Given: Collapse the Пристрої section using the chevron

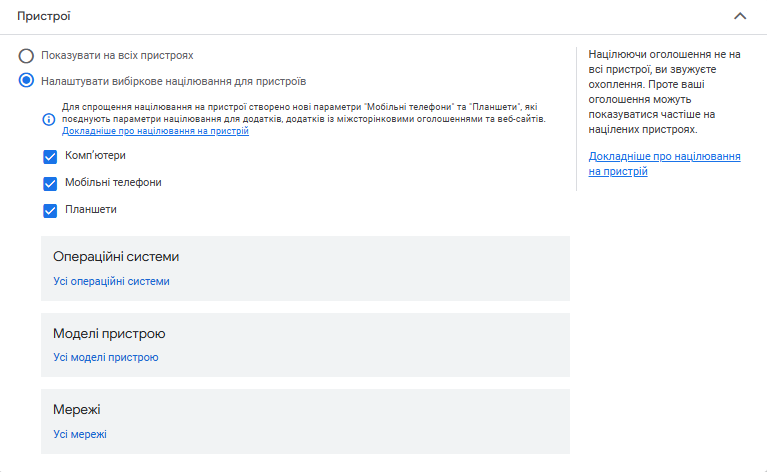Looking at the screenshot, I should [740, 16].
